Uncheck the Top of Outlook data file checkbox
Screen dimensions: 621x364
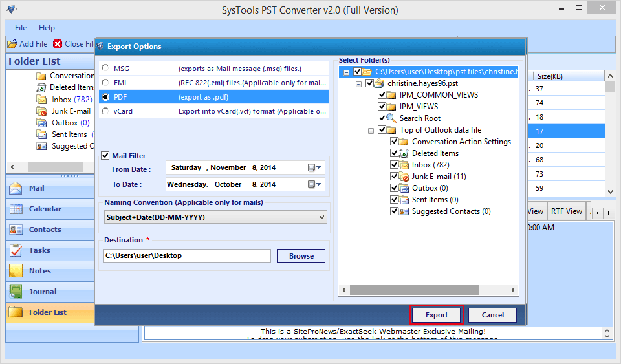tap(382, 129)
